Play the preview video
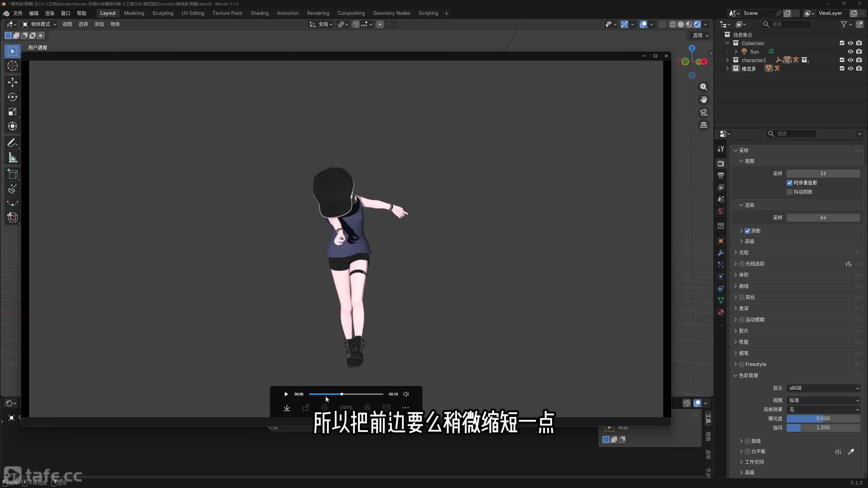This screenshot has height=488, width=868. coord(286,394)
